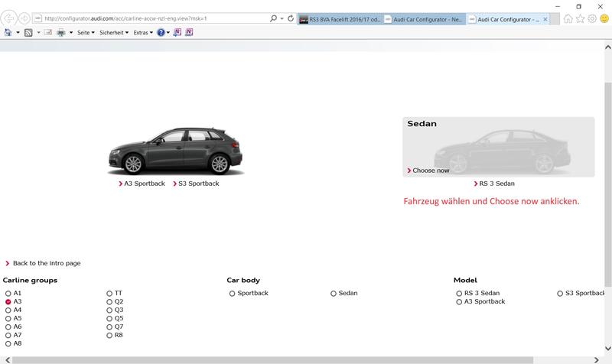Image resolution: width=612 pixels, height=364 pixels.
Task: Click the browser back arrow button
Action: pos(10,18)
